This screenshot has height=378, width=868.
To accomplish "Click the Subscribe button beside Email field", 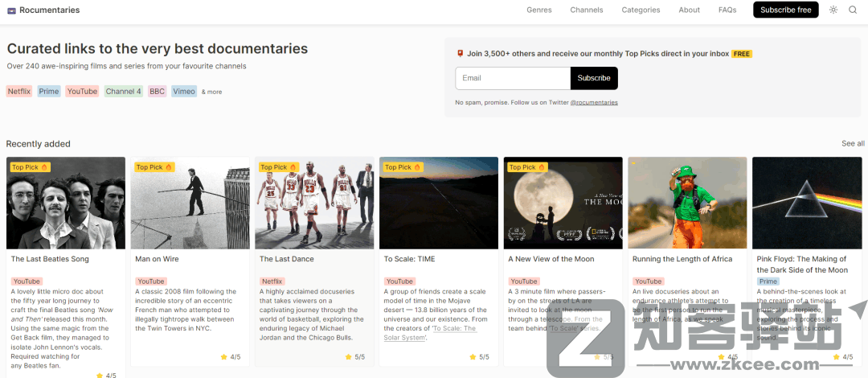I will [594, 78].
